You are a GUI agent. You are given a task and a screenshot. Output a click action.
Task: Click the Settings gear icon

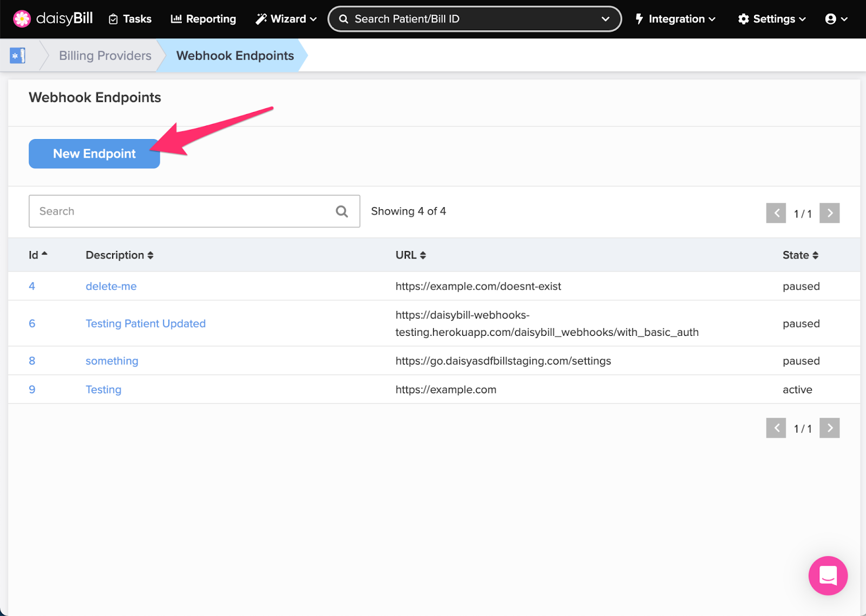coord(744,19)
